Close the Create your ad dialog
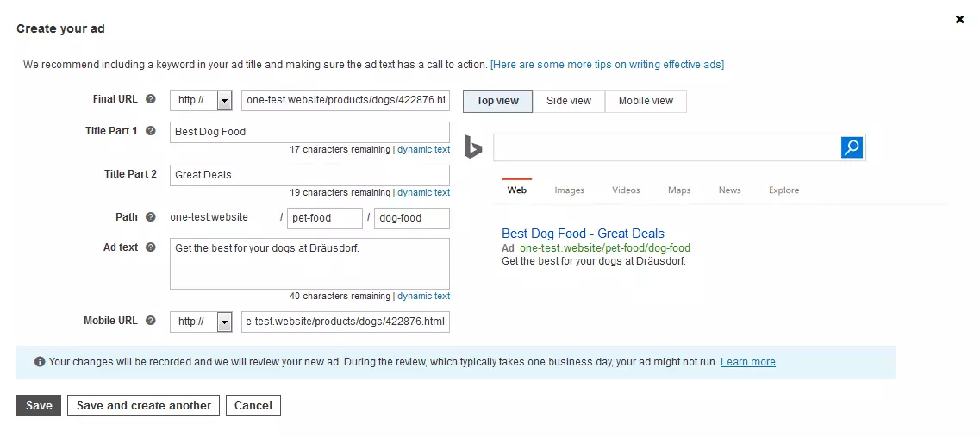This screenshot has height=437, width=980. (959, 19)
